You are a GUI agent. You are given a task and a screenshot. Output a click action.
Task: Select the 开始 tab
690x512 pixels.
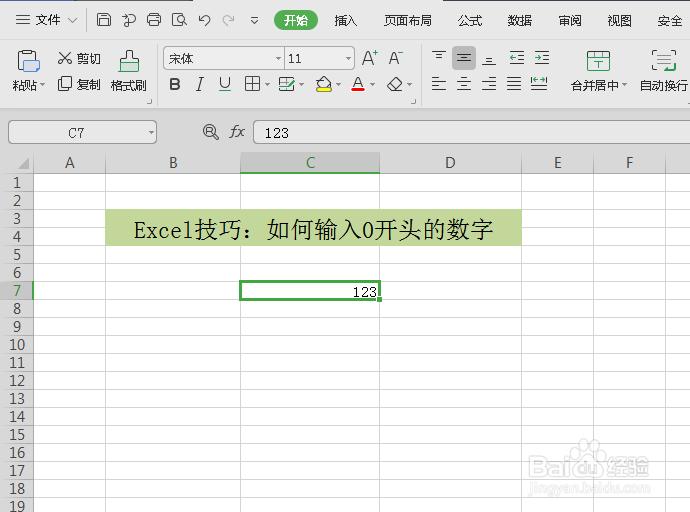tap(296, 20)
